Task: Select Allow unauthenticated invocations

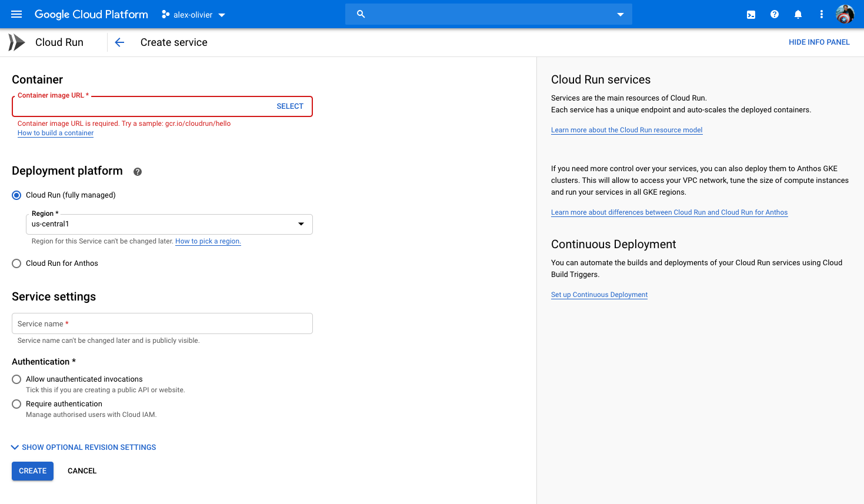Action: pyautogui.click(x=16, y=379)
